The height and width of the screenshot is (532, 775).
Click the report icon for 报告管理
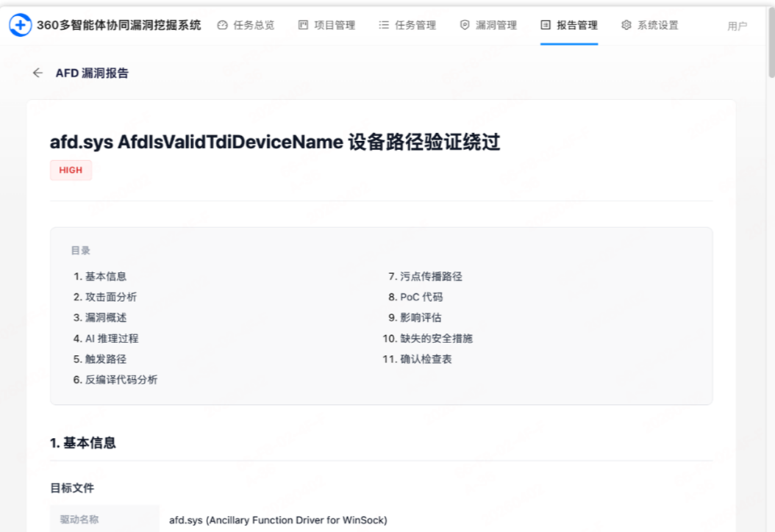(x=546, y=25)
